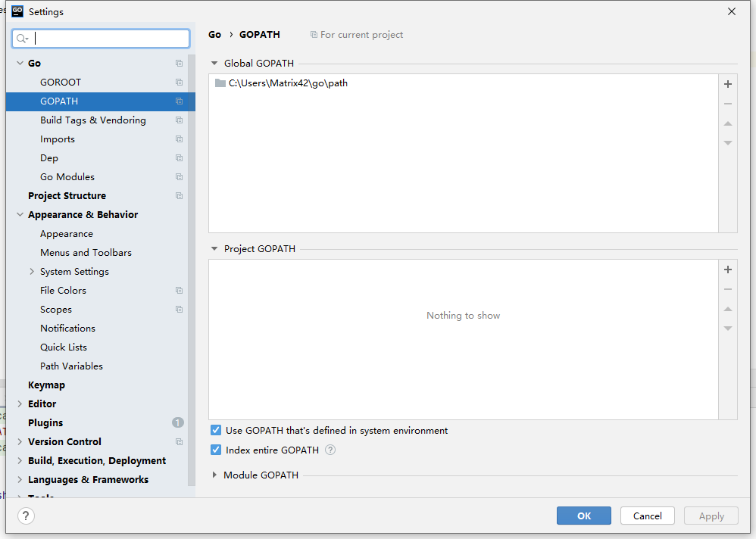Toggle Index entire GOPATH checkbox
Image resolution: width=756 pixels, height=539 pixels.
216,450
